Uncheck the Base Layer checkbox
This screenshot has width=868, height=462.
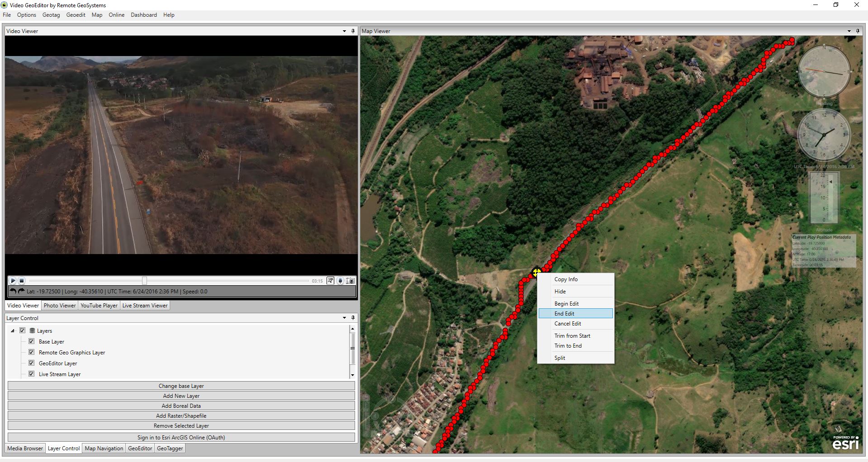pos(32,341)
